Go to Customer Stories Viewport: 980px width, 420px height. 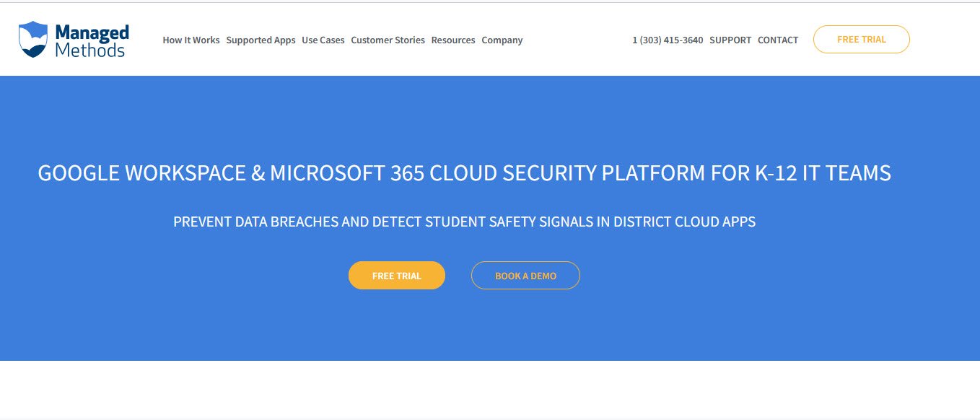point(388,40)
